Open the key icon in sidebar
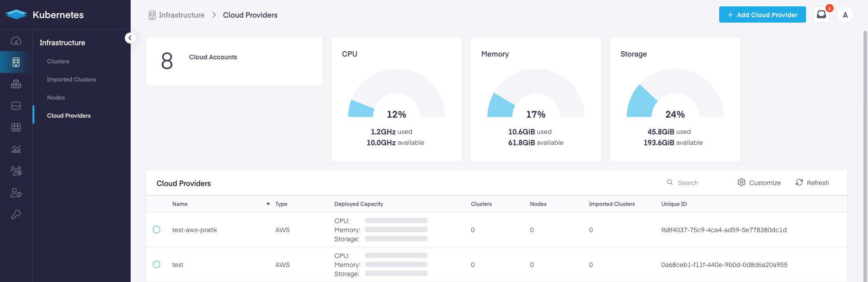Image resolution: width=868 pixels, height=282 pixels. pyautogui.click(x=16, y=215)
